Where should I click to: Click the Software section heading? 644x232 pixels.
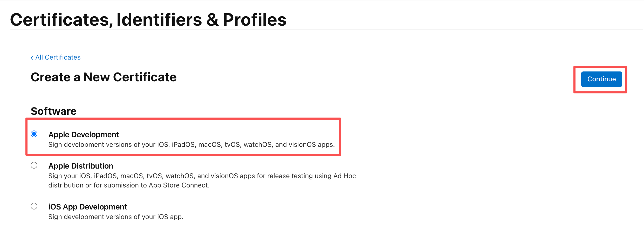pos(53,111)
